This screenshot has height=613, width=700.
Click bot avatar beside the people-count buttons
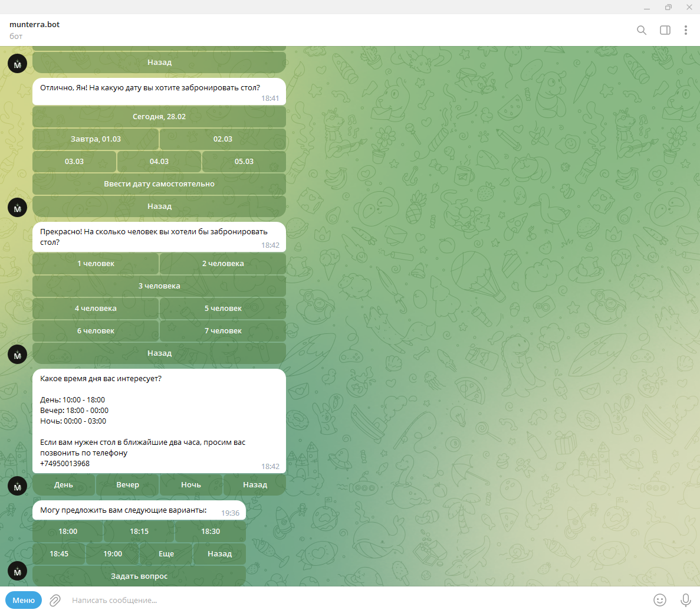pyautogui.click(x=18, y=355)
